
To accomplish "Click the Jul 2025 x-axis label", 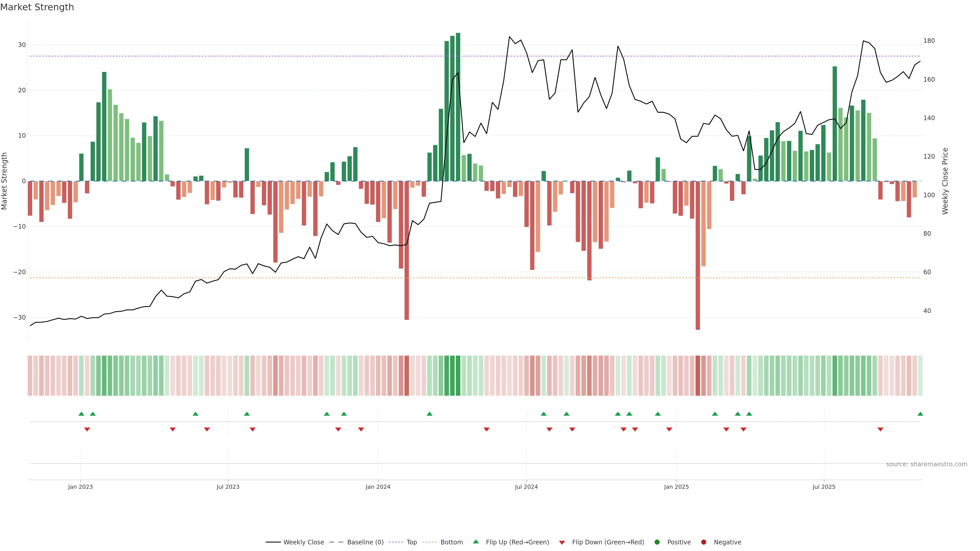I will tap(824, 487).
